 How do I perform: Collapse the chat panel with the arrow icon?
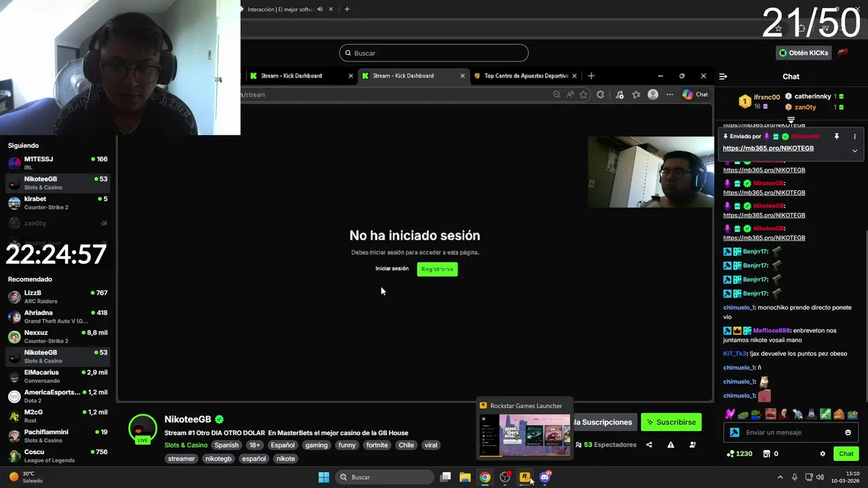click(723, 77)
